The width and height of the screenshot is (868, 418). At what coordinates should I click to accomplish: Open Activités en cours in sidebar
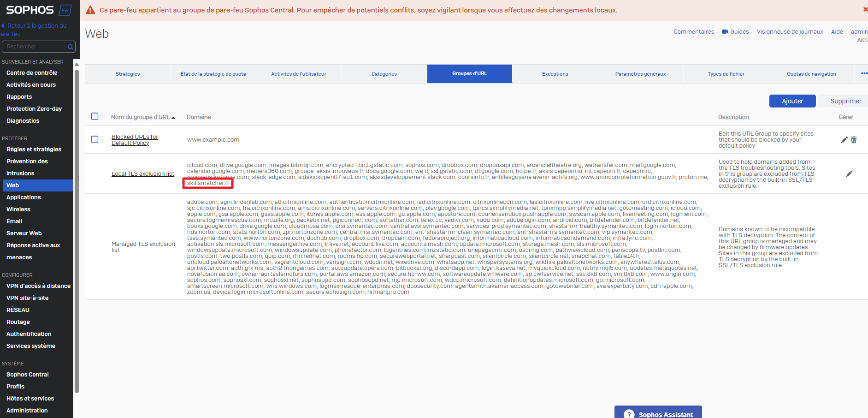point(31,85)
